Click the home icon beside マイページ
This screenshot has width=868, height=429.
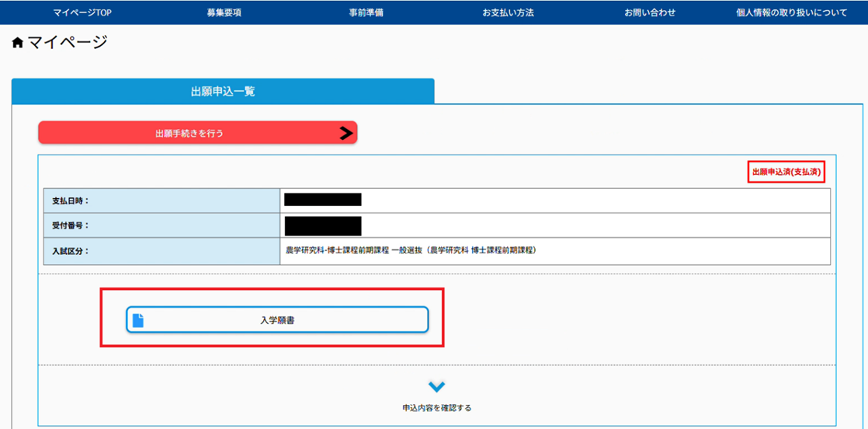pyautogui.click(x=18, y=44)
